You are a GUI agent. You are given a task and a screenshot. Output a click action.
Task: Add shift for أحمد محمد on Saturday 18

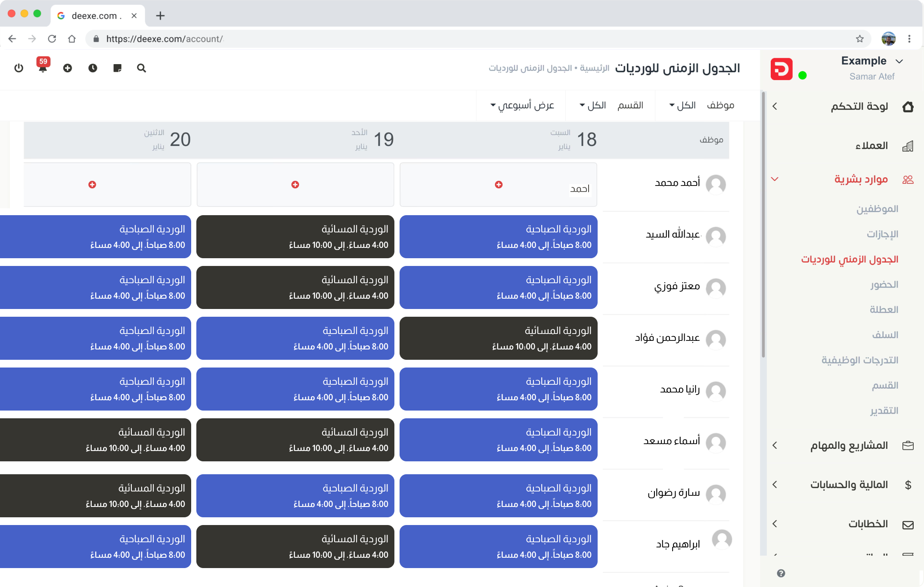coord(499,185)
